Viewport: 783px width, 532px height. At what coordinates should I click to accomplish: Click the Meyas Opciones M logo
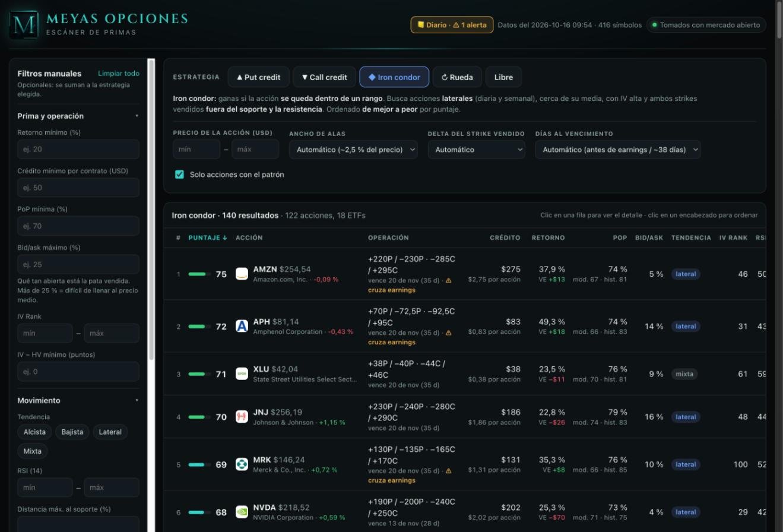pos(24,25)
